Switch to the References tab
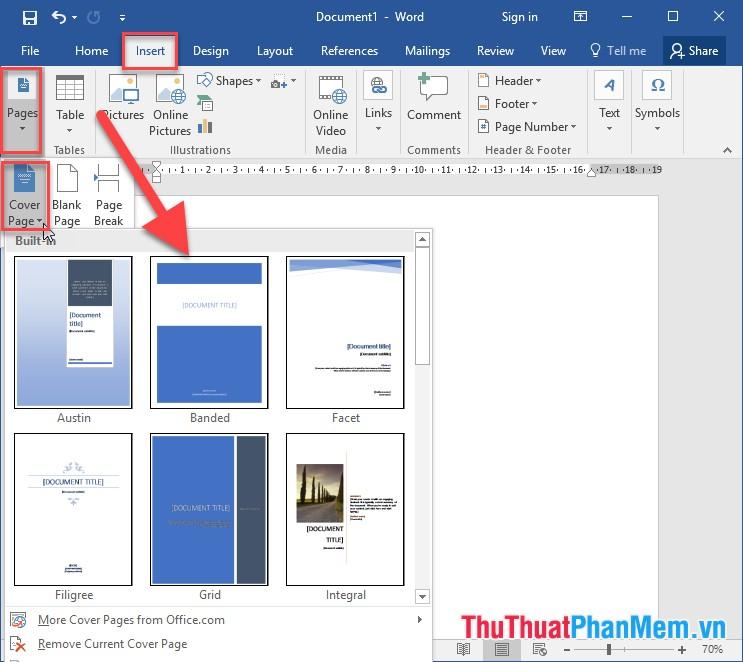The height and width of the screenshot is (662, 743). click(x=349, y=51)
